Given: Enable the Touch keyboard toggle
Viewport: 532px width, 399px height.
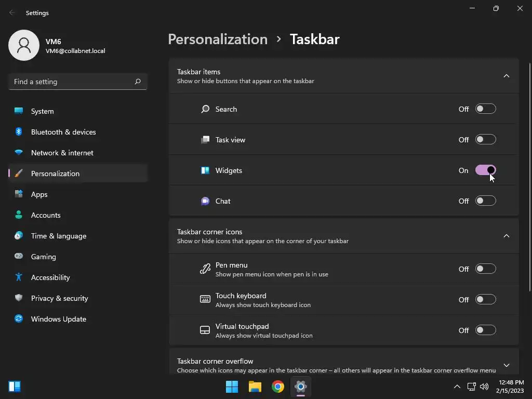Looking at the screenshot, I should click(x=485, y=300).
